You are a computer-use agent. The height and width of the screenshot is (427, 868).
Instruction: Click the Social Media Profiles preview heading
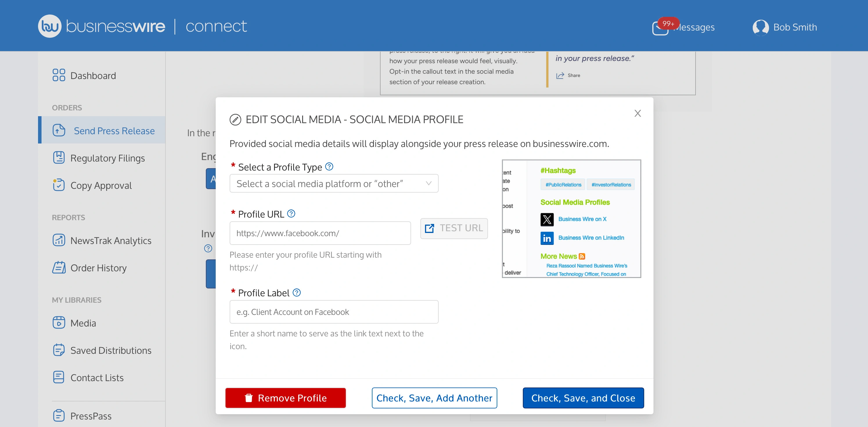tap(575, 202)
